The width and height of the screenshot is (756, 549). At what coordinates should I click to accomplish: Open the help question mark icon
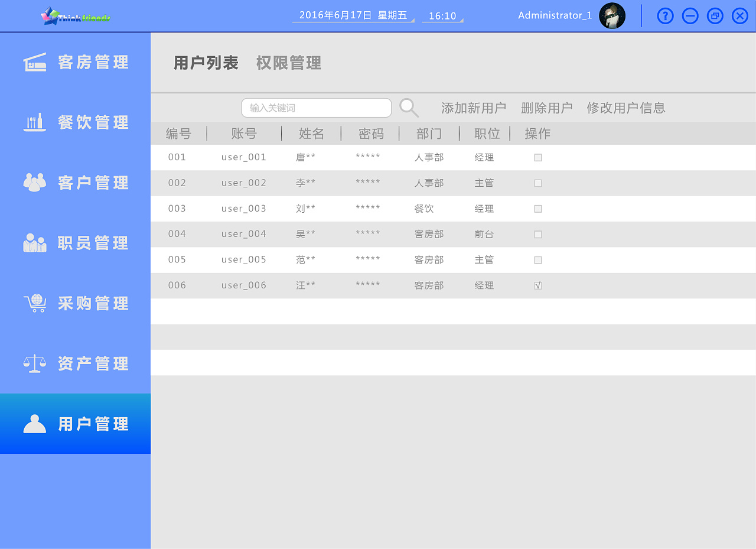coord(665,15)
